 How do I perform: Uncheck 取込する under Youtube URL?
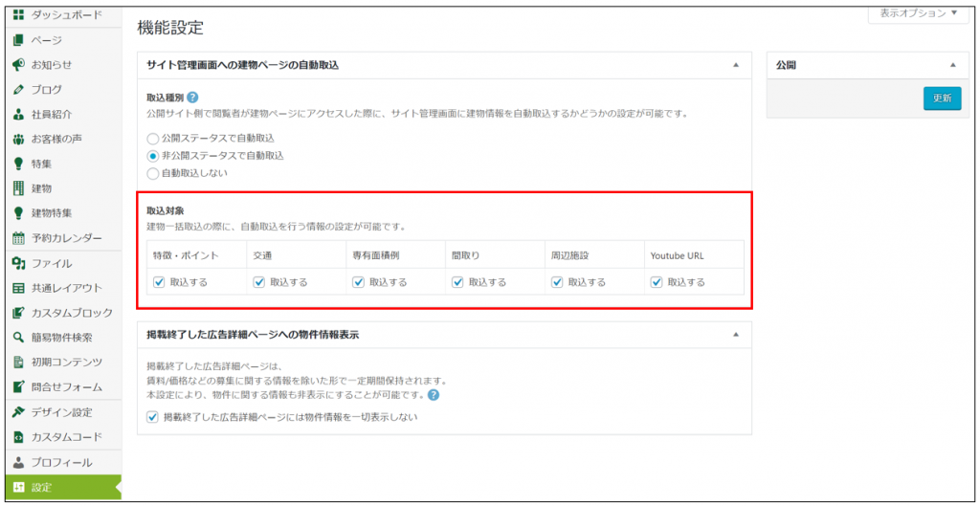[657, 282]
